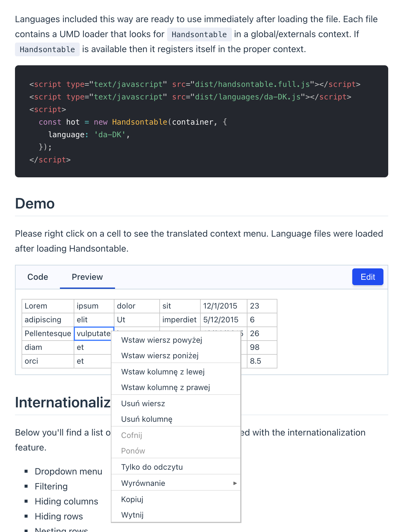Click the disabled 'Cofnij' menu entry
Image resolution: width=402 pixels, height=532 pixels.
click(176, 435)
